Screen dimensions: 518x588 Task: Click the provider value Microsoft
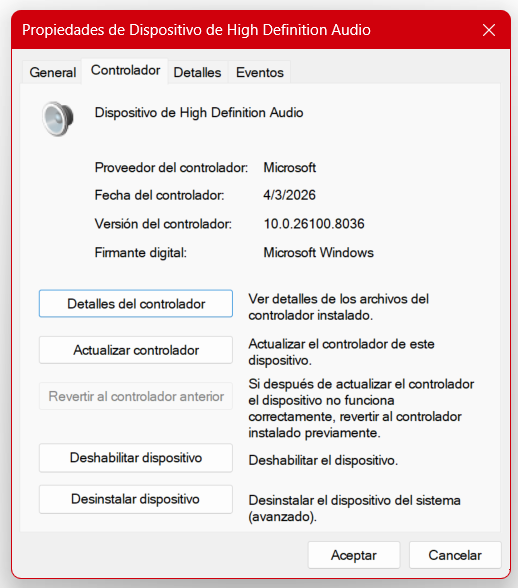[290, 167]
